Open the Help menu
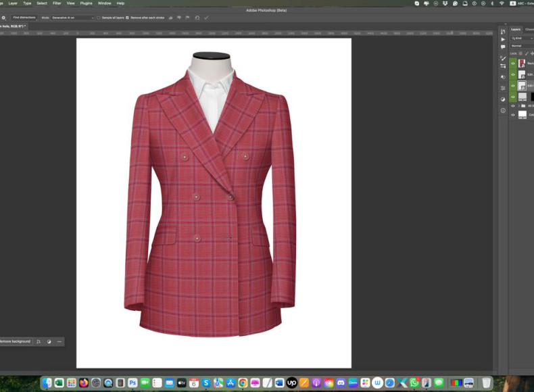The width and height of the screenshot is (534, 392). 120,3
